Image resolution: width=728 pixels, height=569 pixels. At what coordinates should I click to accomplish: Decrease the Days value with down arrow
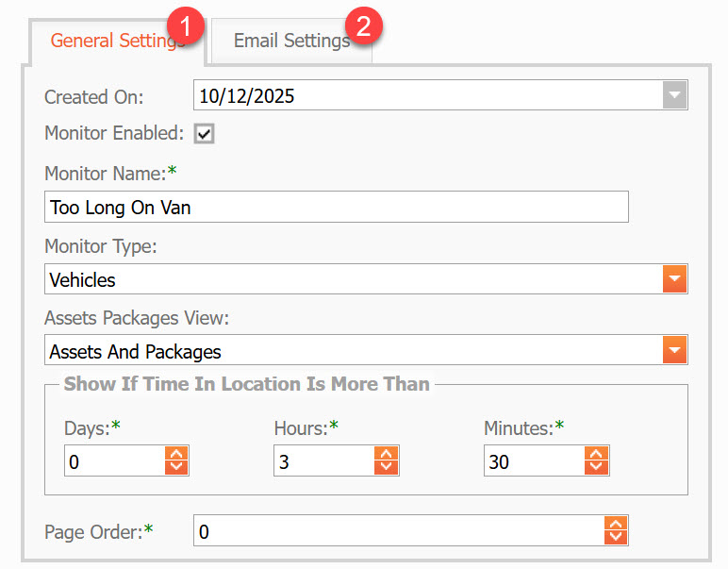pyautogui.click(x=177, y=467)
